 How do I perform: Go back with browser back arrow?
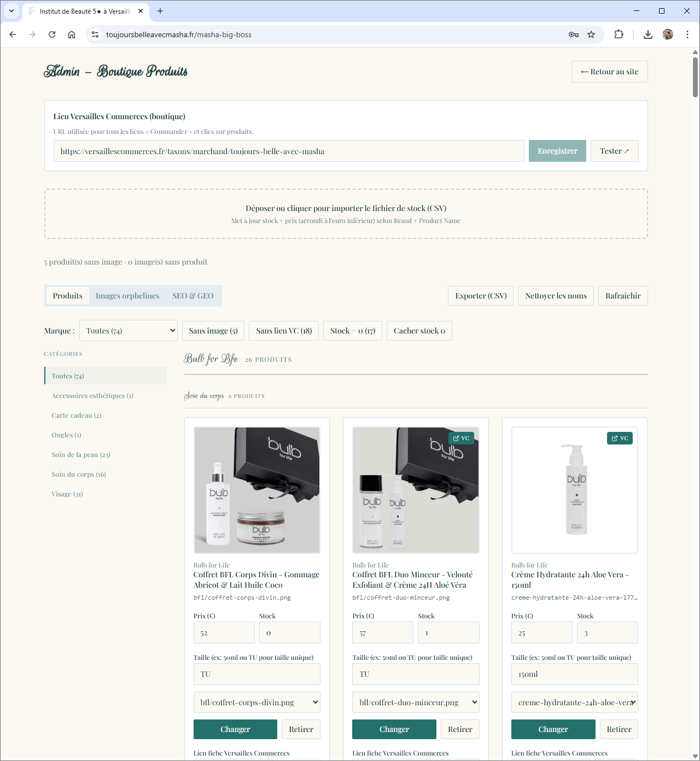[x=13, y=34]
